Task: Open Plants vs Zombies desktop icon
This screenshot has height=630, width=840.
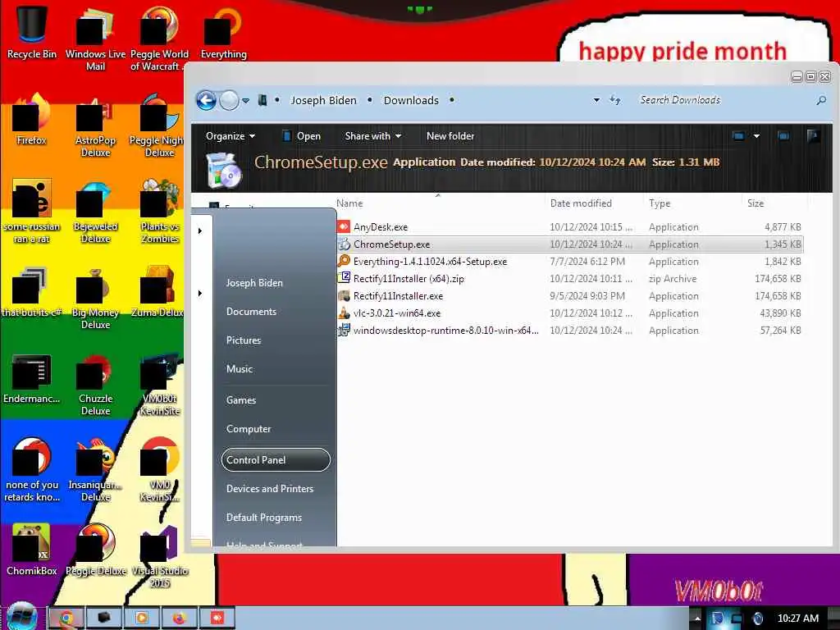Action: point(160,212)
